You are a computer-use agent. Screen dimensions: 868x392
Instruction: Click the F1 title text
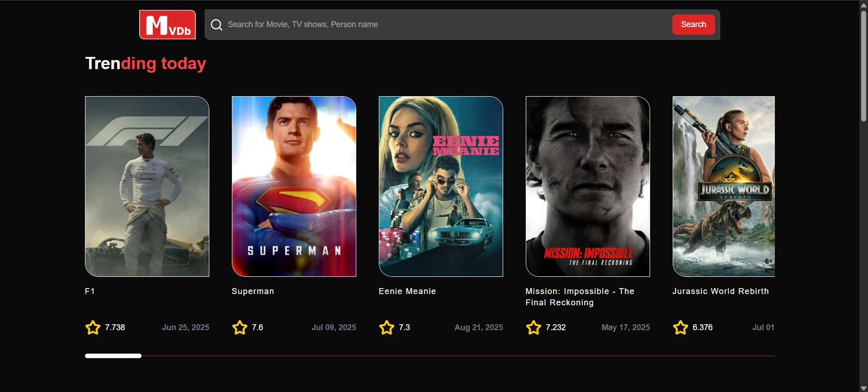click(x=90, y=291)
